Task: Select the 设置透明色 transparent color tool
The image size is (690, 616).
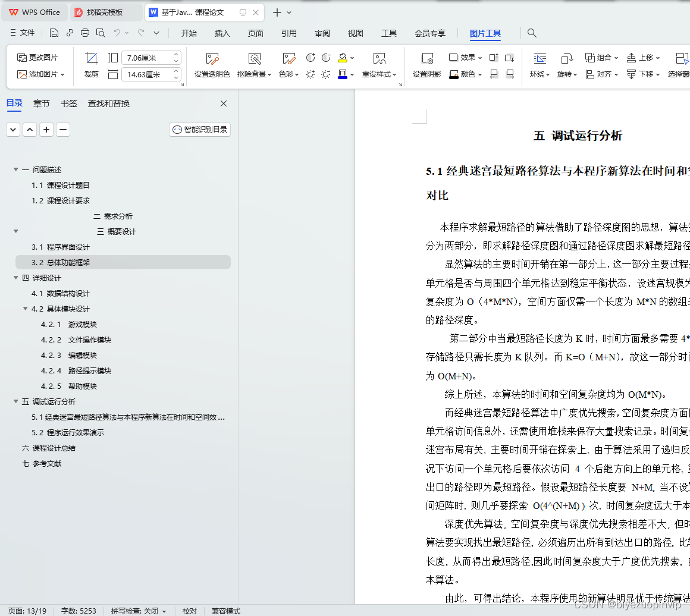Action: point(212,65)
